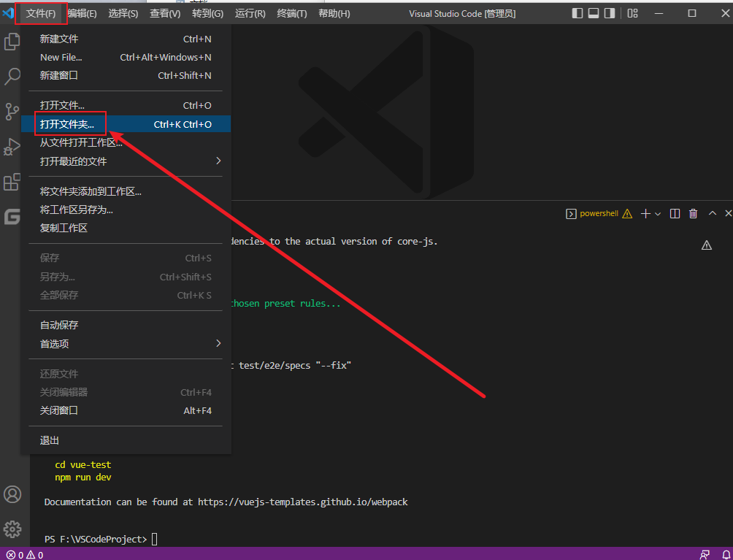Open the Manage gear in activity bar
733x560 pixels.
point(12,529)
